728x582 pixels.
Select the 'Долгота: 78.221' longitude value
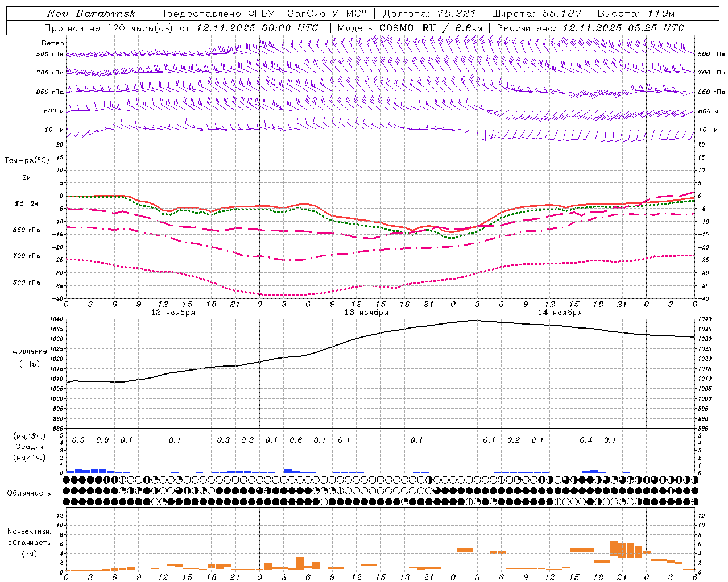[x=429, y=14]
